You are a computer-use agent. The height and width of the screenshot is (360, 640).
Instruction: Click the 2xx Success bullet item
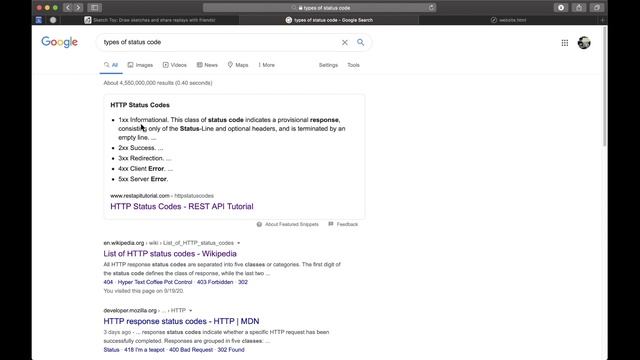140,148
